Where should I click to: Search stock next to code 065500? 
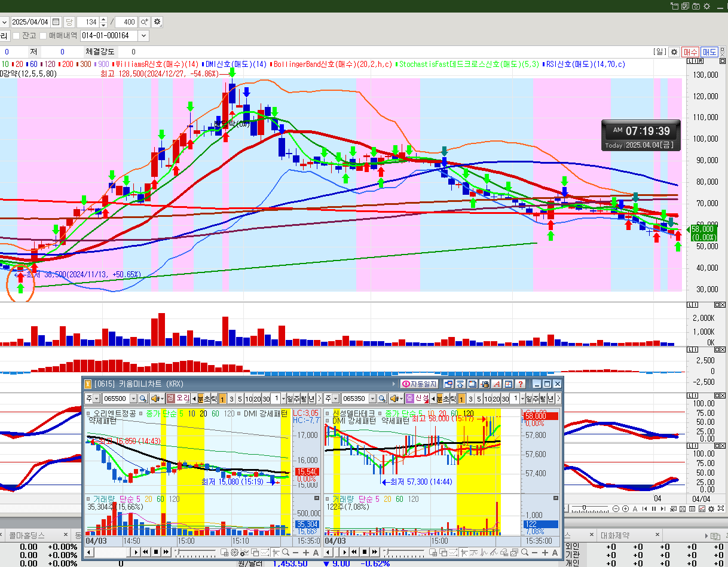[143, 399]
